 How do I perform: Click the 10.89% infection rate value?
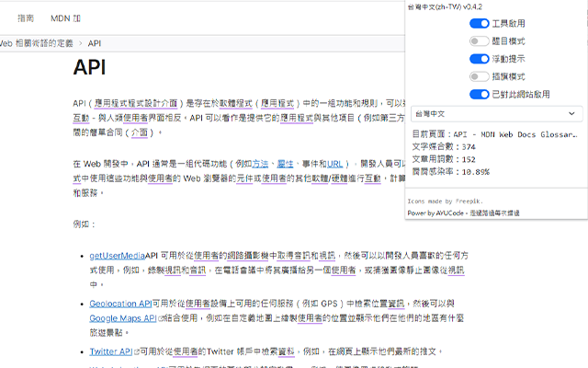coord(476,172)
